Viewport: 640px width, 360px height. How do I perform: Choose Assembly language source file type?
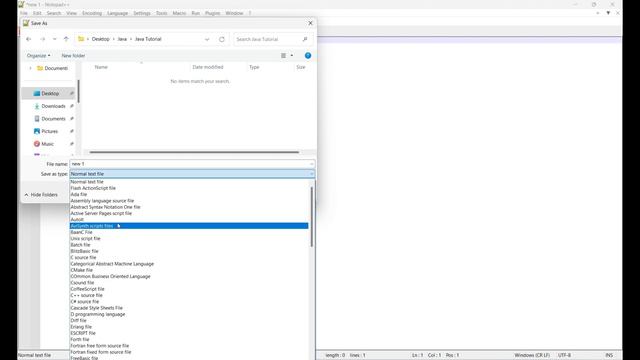(189, 201)
